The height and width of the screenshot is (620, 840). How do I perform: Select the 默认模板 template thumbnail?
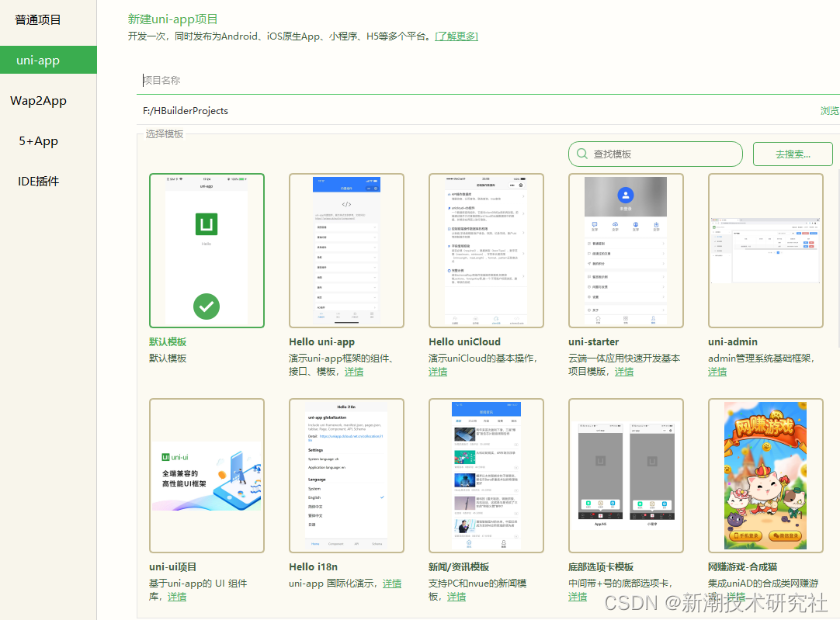coord(207,251)
